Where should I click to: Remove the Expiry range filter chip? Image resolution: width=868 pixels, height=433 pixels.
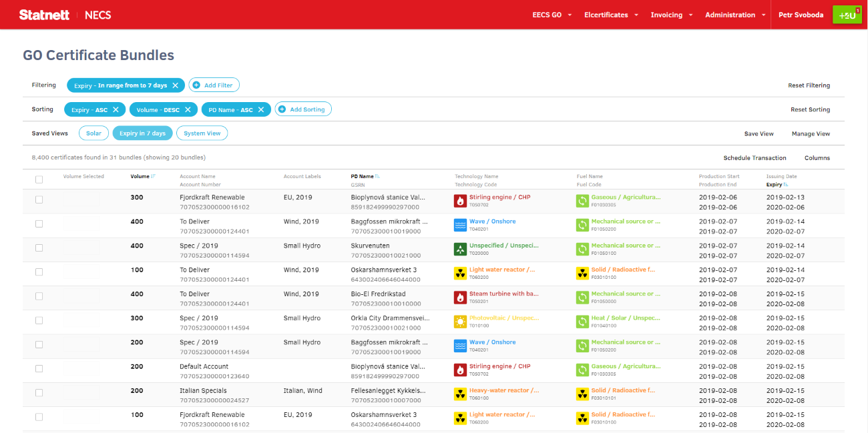pos(175,85)
